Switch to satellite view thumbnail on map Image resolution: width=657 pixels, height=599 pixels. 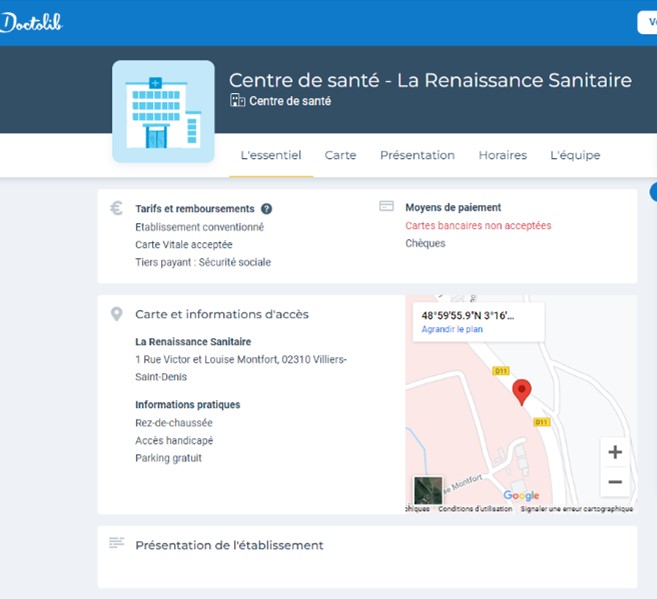(x=428, y=491)
